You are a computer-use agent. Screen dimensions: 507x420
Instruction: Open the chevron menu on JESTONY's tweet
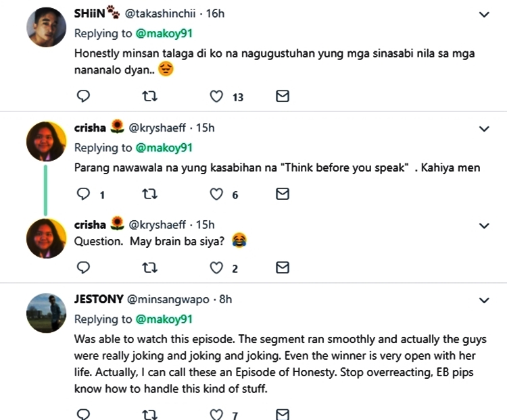tap(484, 300)
